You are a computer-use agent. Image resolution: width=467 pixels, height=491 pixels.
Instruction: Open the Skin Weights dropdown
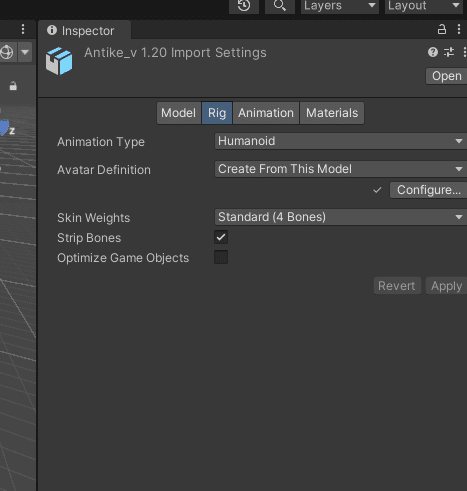point(341,217)
